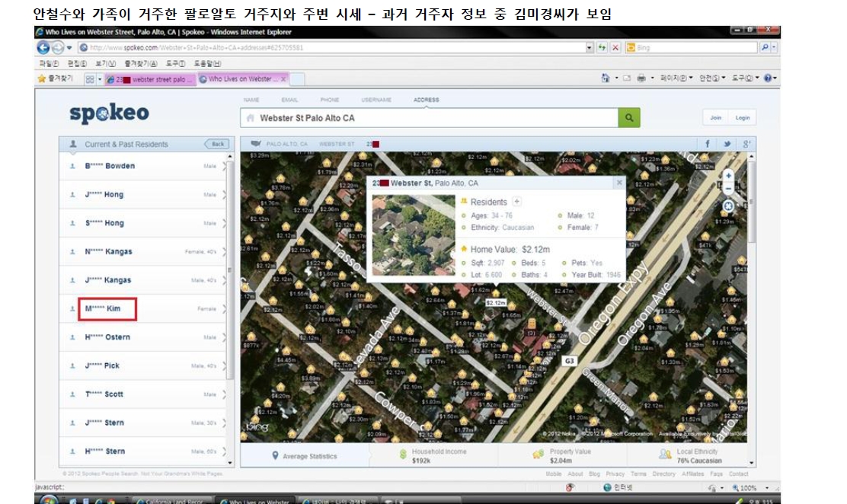Expand the M***** Kim resident row arrow

tap(224, 309)
